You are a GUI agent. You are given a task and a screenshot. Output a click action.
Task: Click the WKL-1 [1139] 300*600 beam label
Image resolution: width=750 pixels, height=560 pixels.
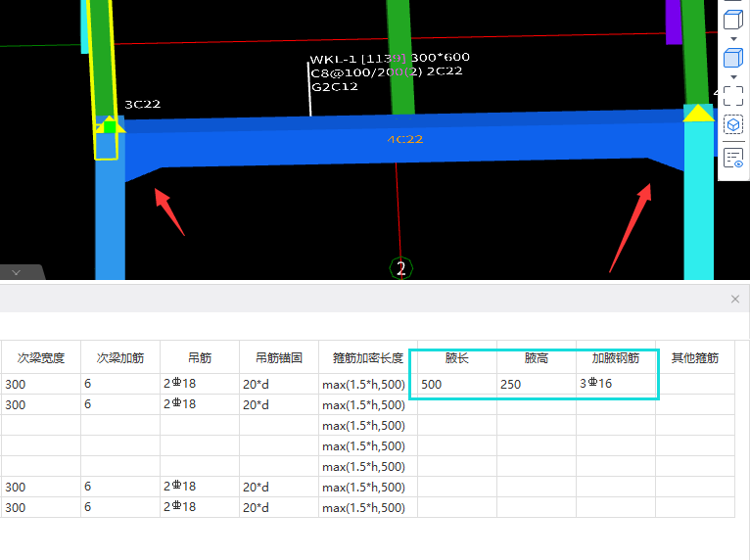click(390, 59)
